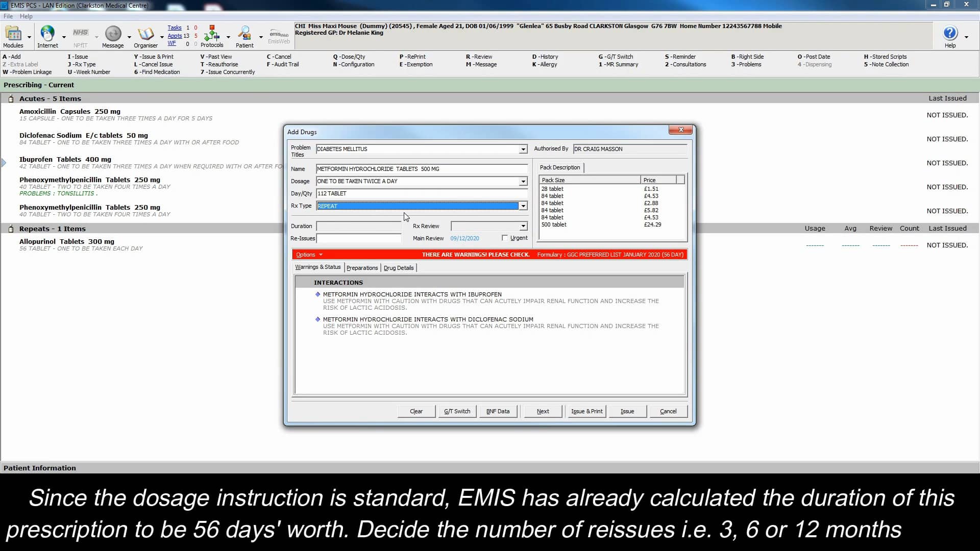
Task: Click the NHS NPfIT icon
Action: click(x=80, y=33)
